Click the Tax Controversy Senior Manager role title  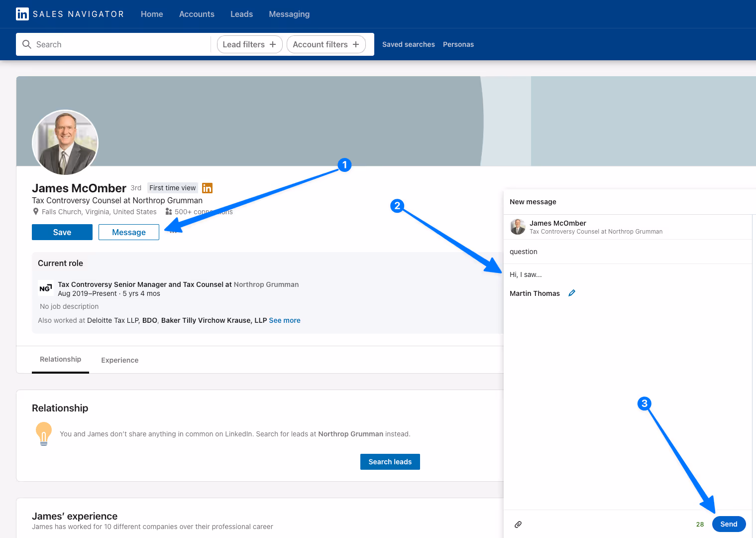click(x=145, y=284)
